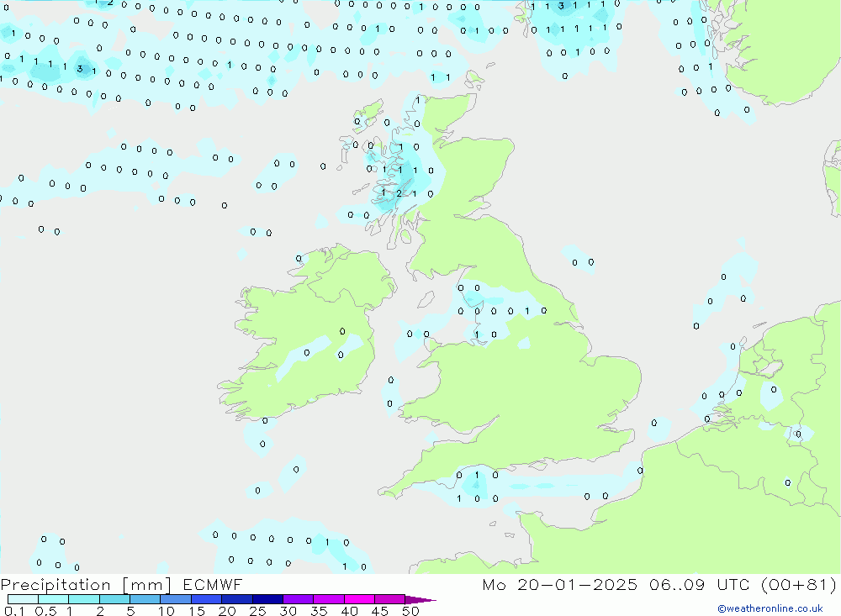Click the '(00+81)' forecast offset text
The image size is (841, 616).
click(799, 584)
